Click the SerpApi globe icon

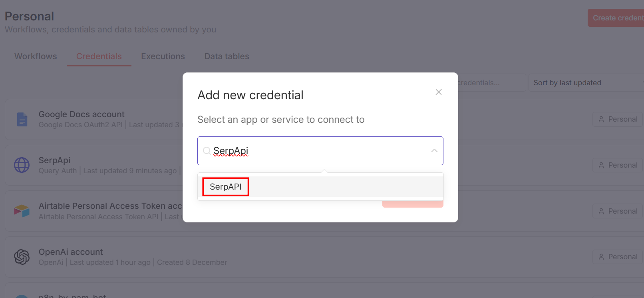coord(22,165)
